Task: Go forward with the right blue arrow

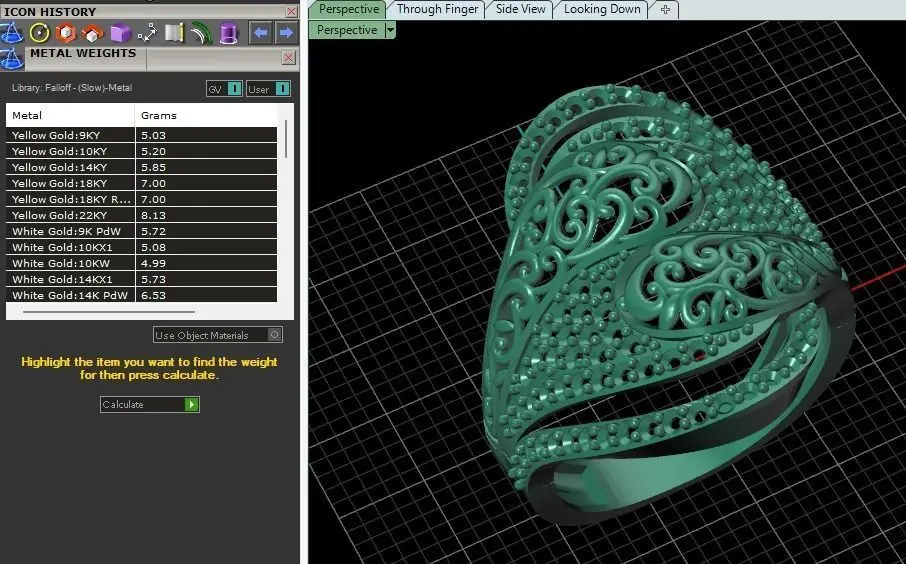Action: pyautogui.click(x=286, y=33)
